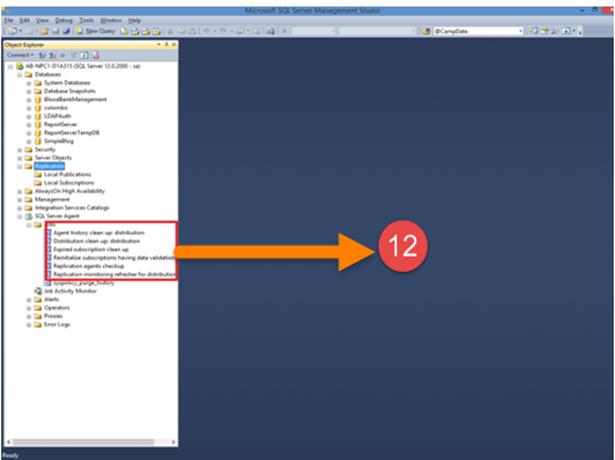Click the red rightmost Object Explorer toolbar icon

pyautogui.click(x=95, y=55)
